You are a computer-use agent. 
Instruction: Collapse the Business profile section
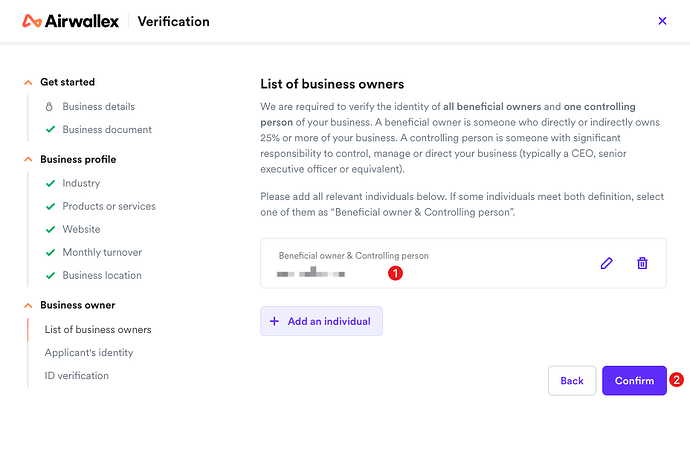click(28, 159)
